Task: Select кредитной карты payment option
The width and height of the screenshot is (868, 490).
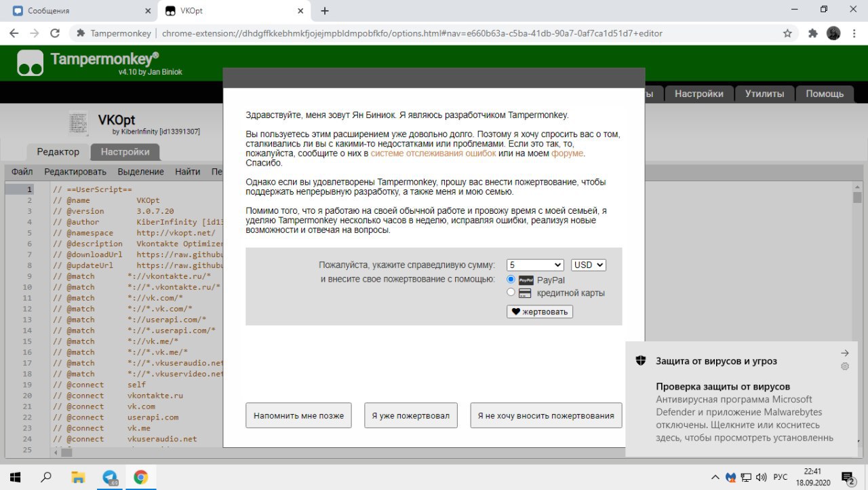Action: click(511, 293)
